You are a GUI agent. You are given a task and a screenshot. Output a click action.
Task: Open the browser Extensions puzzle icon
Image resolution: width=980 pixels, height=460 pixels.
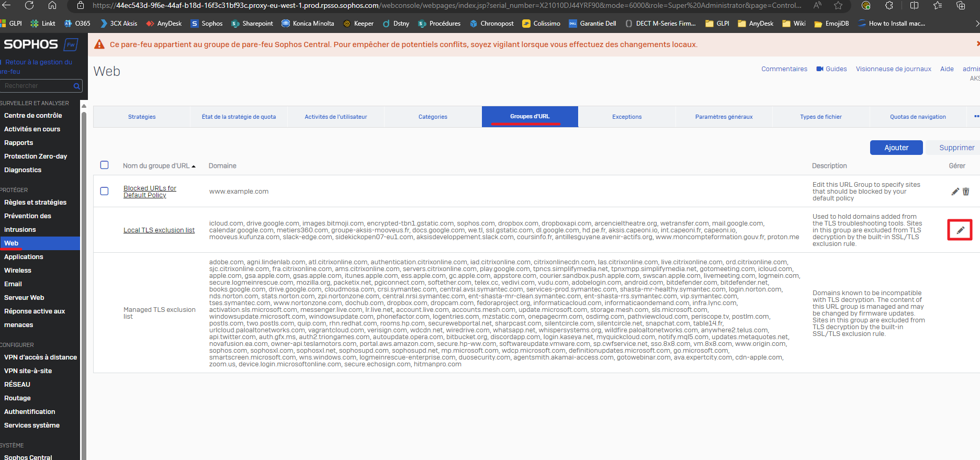coord(889,5)
